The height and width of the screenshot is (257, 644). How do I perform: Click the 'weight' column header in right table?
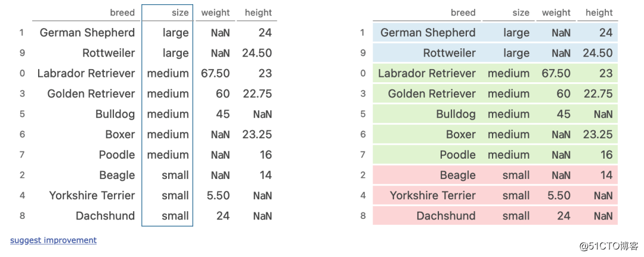(556, 13)
